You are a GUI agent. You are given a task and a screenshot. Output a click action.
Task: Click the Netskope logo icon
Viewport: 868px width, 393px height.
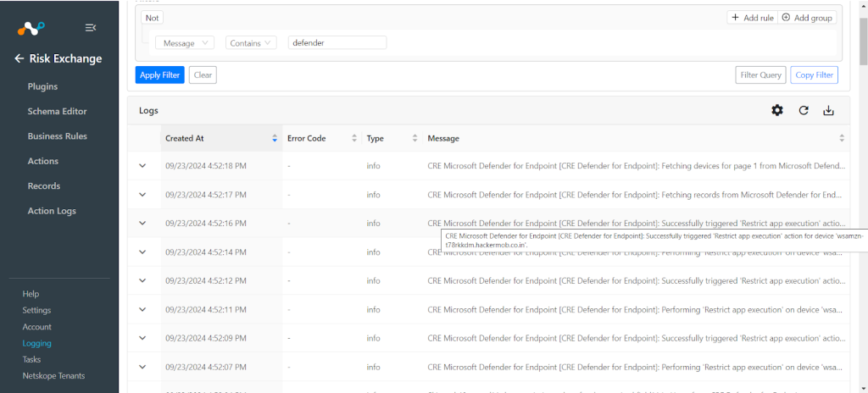[31, 27]
